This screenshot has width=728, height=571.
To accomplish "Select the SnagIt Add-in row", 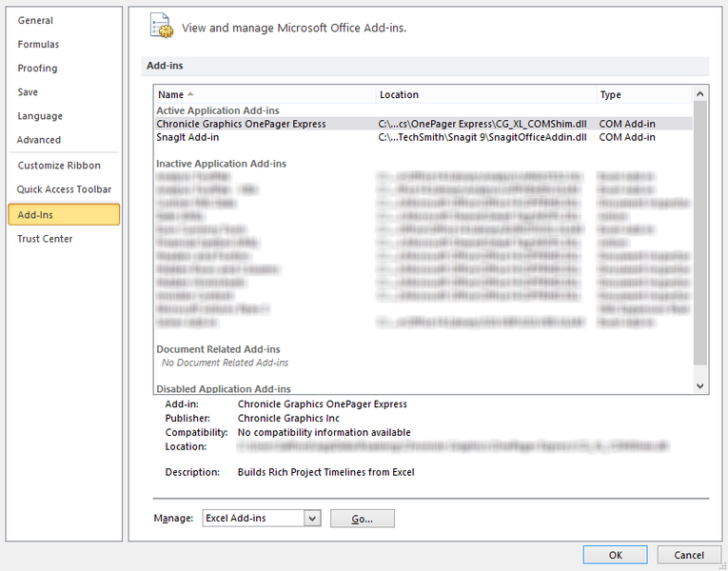I will tap(423, 137).
